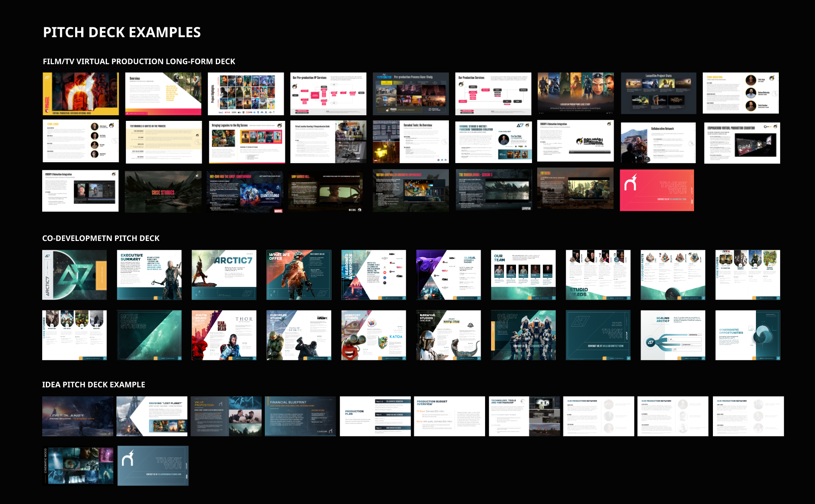Select the dark Case Studies title slide
This screenshot has width=815, height=504.
(x=163, y=191)
